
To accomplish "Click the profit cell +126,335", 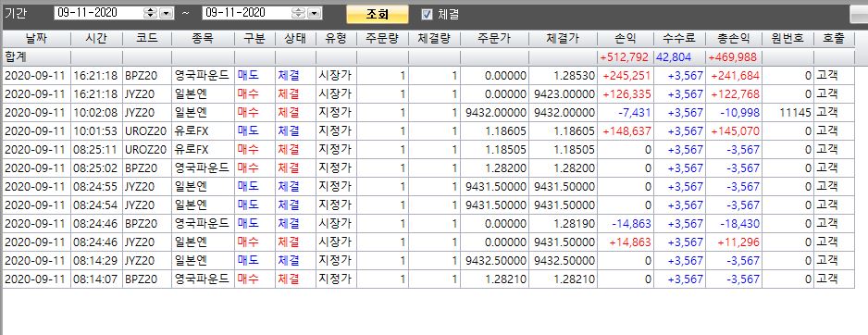I will pyautogui.click(x=626, y=94).
